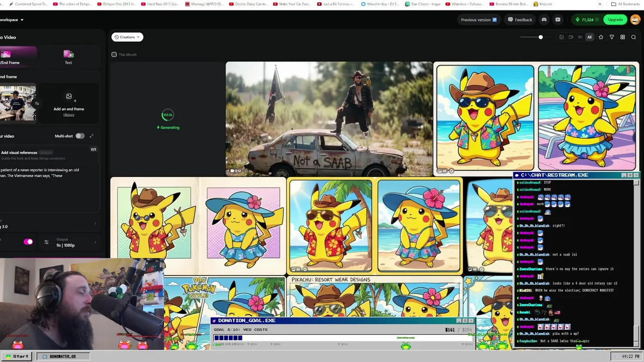Expand the model 3.0 selector chevron

[x=96, y=223]
